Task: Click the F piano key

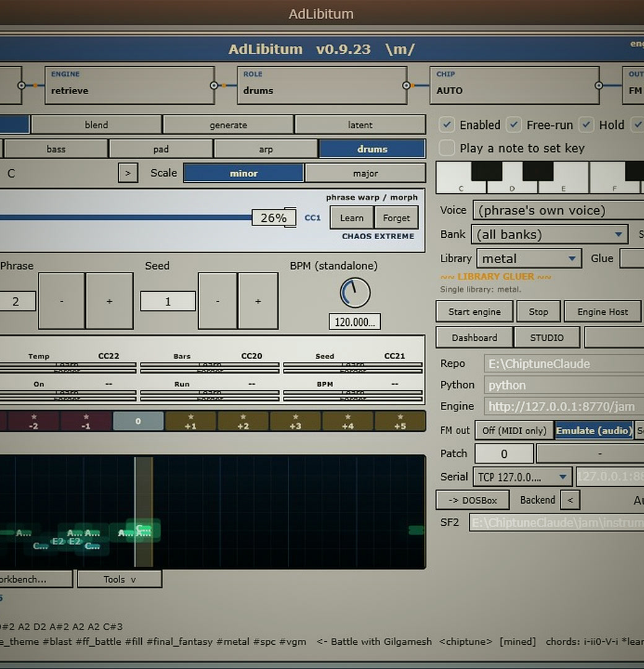Action: coord(614,188)
